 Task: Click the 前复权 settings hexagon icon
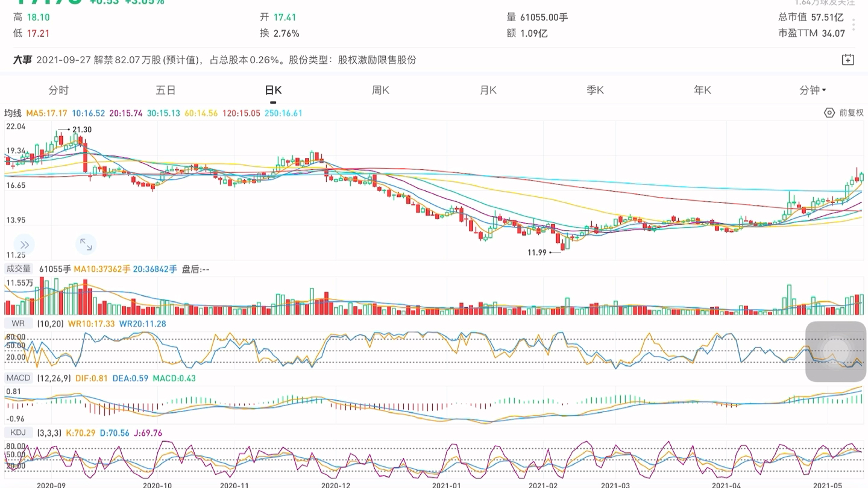click(829, 113)
